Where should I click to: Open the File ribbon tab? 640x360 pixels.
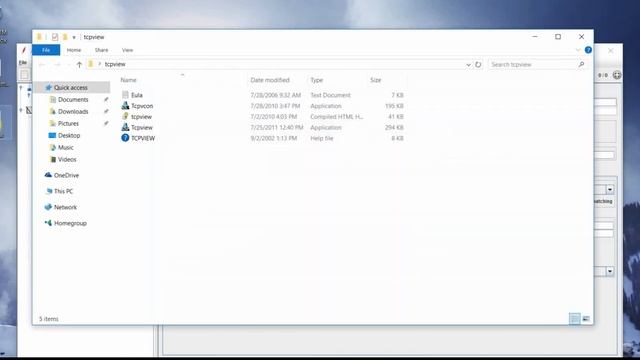coord(46,50)
